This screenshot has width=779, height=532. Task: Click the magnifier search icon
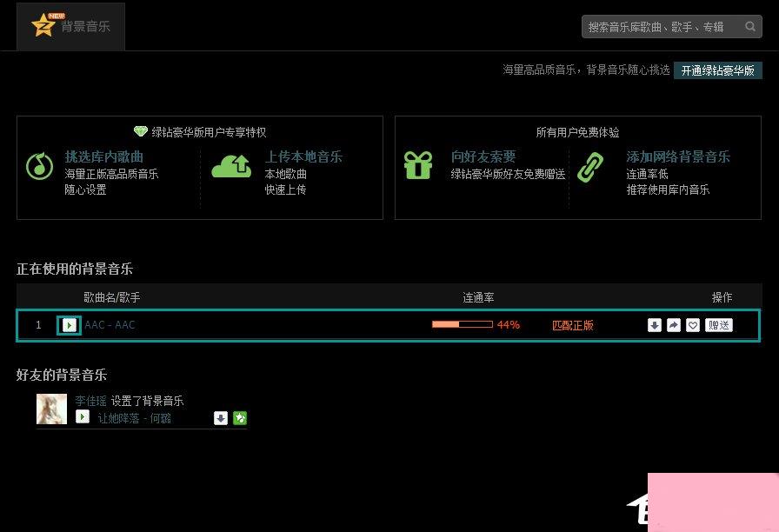[x=750, y=26]
